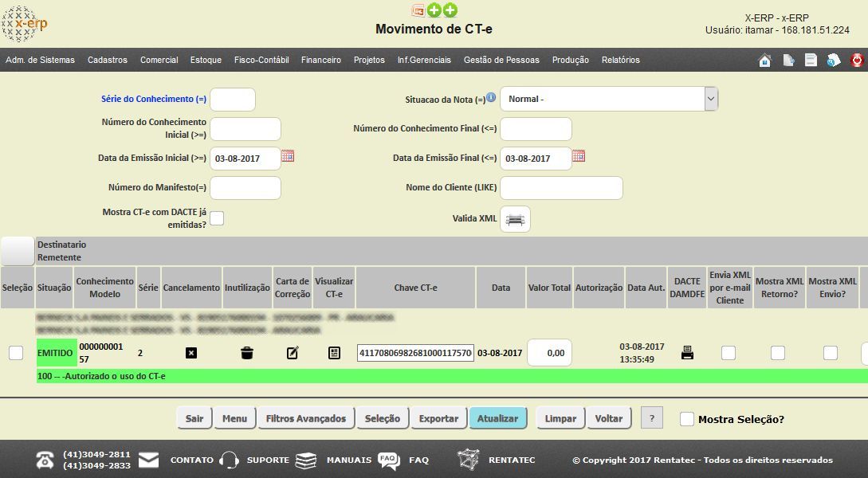Click the stacked books MANUAIS icon

(305, 460)
